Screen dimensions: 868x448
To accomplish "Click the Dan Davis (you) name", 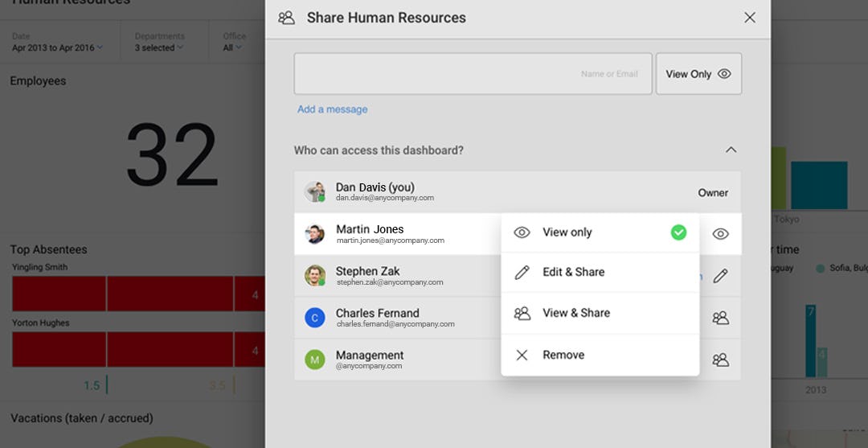I will click(375, 187).
